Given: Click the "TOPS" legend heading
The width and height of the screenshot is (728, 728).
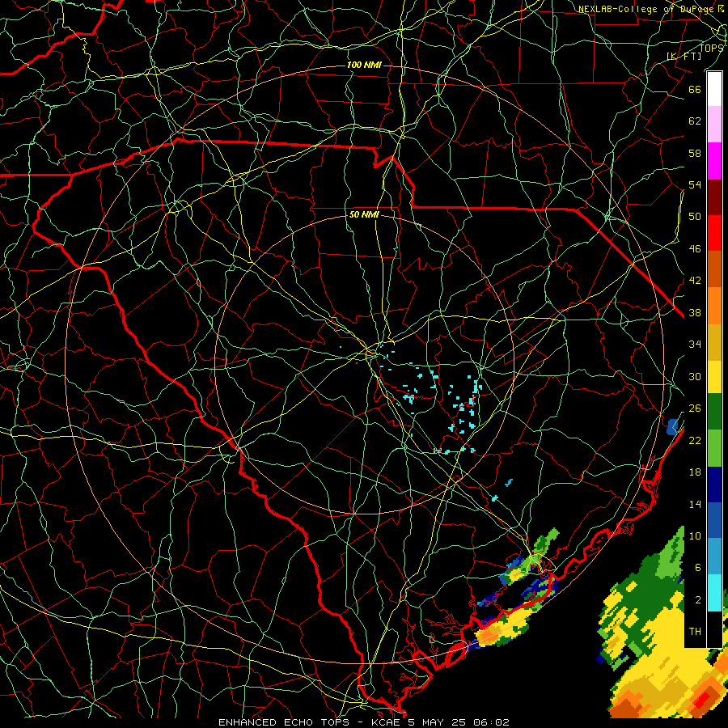Looking at the screenshot, I should tap(711, 48).
